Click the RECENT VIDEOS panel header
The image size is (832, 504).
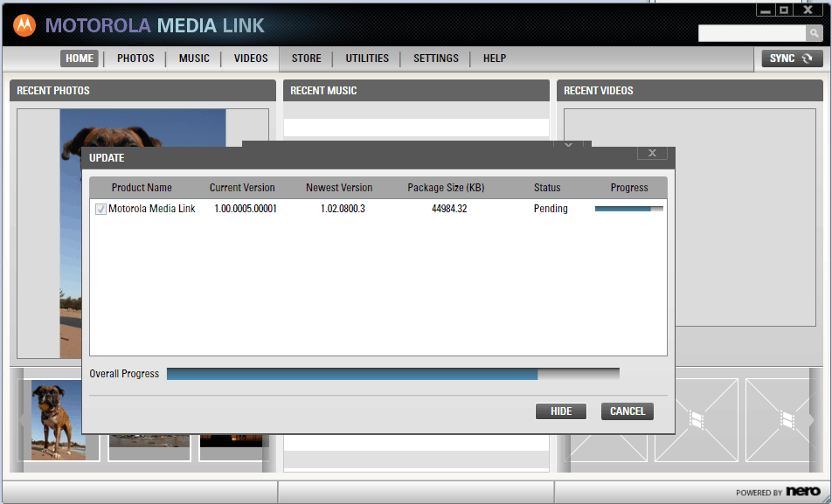point(690,91)
